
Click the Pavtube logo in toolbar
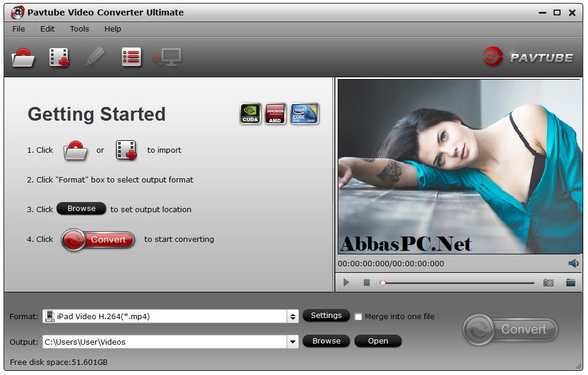528,57
